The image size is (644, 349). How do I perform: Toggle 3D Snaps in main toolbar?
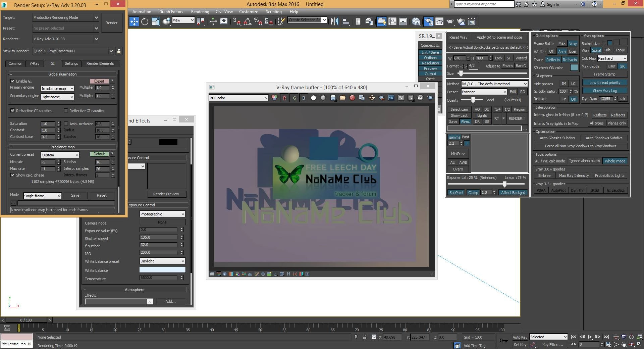tap(236, 22)
